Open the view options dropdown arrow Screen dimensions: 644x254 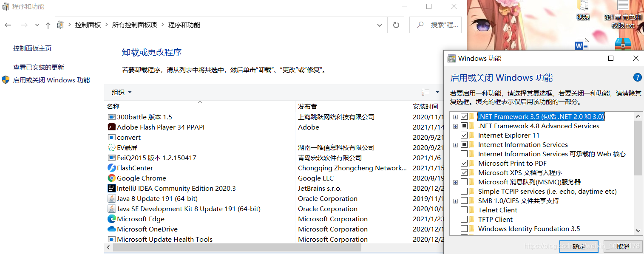(437, 92)
